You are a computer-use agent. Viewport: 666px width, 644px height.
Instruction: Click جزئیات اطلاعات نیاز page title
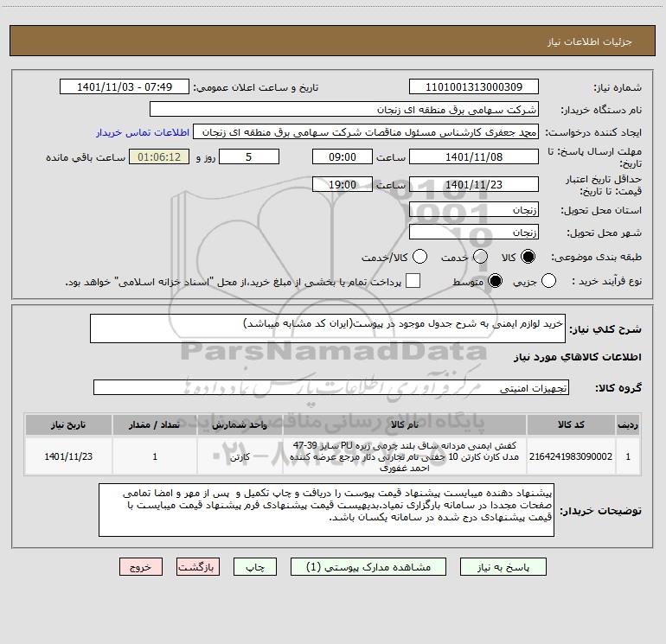[x=590, y=41]
